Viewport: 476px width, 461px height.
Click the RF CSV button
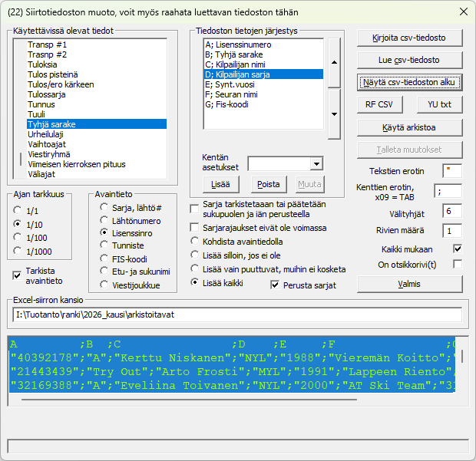pos(379,104)
